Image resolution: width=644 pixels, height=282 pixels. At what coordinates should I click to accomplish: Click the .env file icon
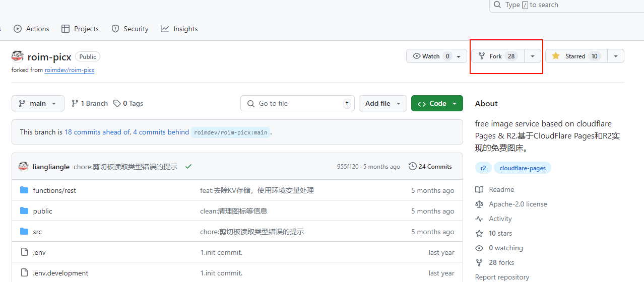point(24,252)
